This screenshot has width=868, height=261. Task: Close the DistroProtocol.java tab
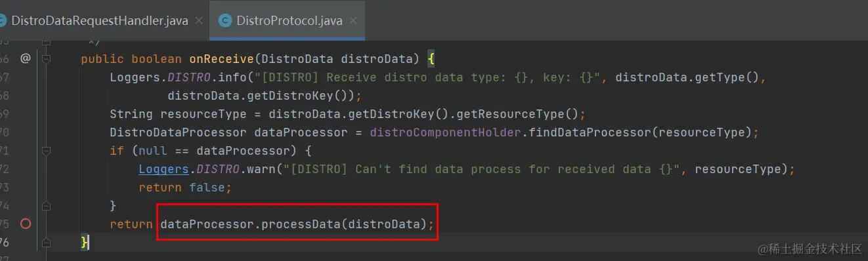pos(353,21)
